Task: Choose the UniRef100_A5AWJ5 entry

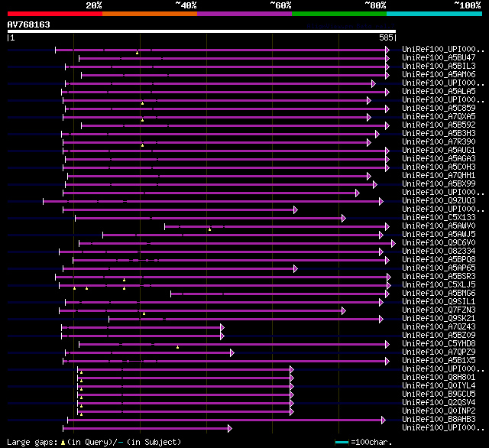Action: (x=439, y=235)
